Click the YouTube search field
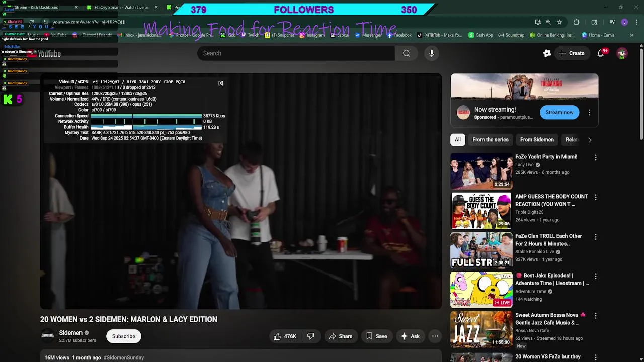The height and width of the screenshot is (362, 644). (x=296, y=53)
